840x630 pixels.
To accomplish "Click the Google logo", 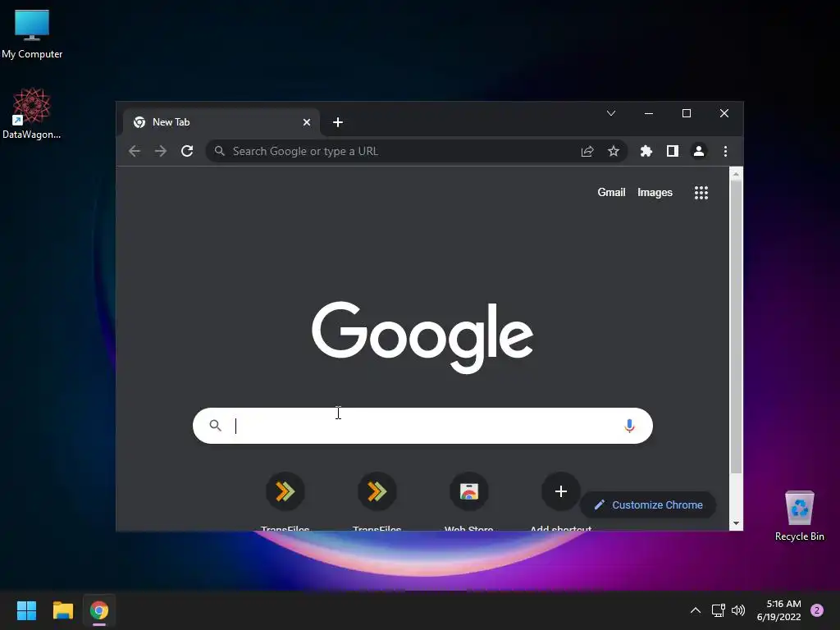I will pos(422,337).
